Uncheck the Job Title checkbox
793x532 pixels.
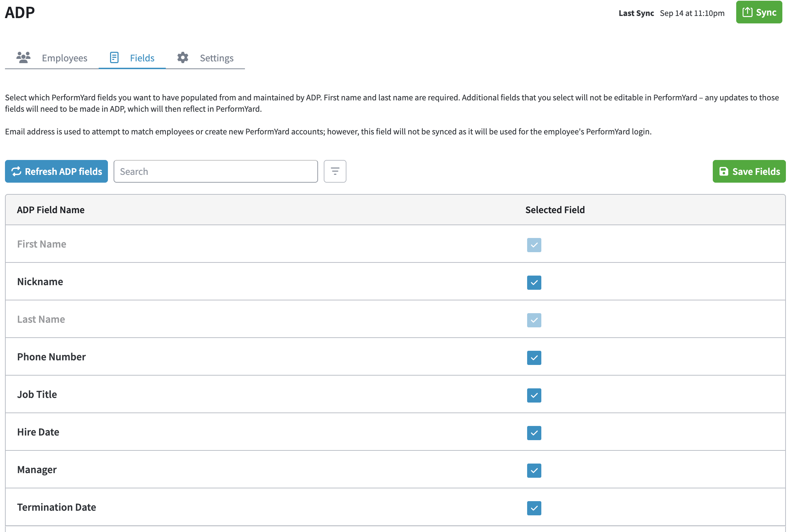tap(534, 395)
